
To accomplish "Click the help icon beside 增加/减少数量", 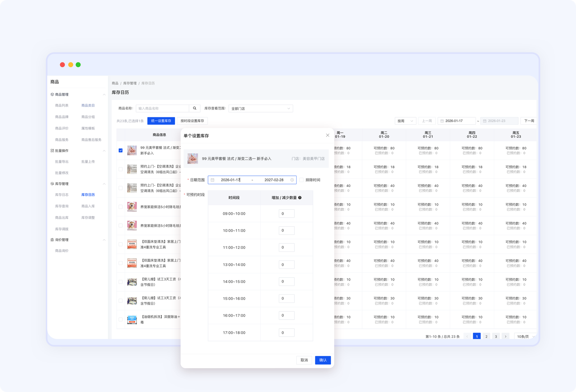I will [300, 198].
